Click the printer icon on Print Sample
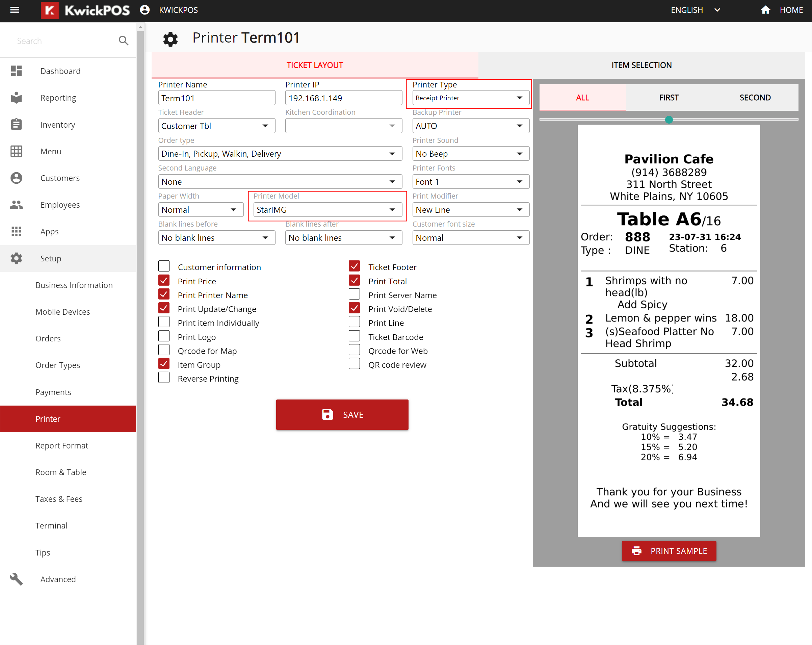This screenshot has height=645, width=812. (636, 551)
